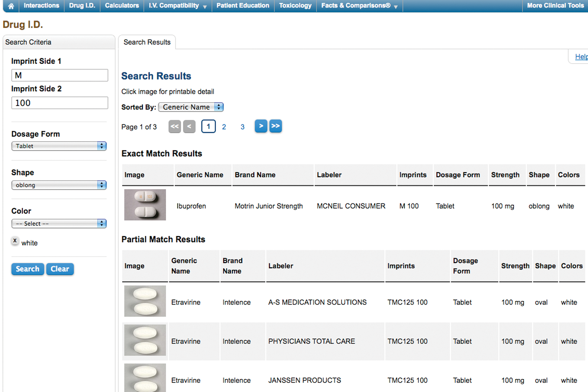Change Sorted By Generic Name dropdown

point(191,107)
